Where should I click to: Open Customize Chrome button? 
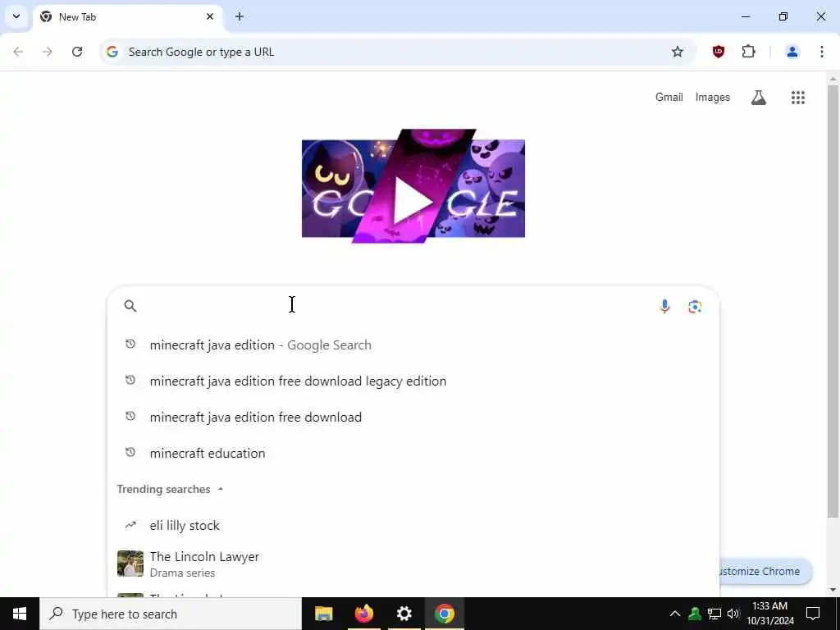tap(765, 572)
